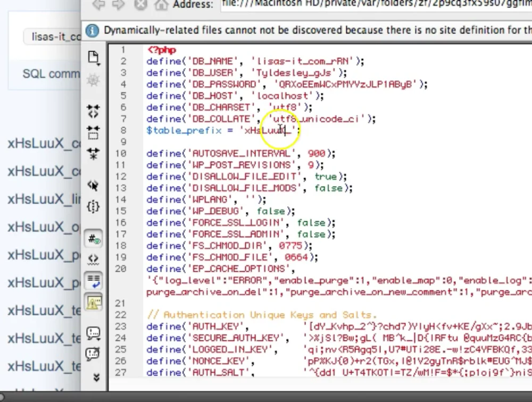Click 'true' in DISALLOW_FILE_EDIT line

tap(326, 177)
